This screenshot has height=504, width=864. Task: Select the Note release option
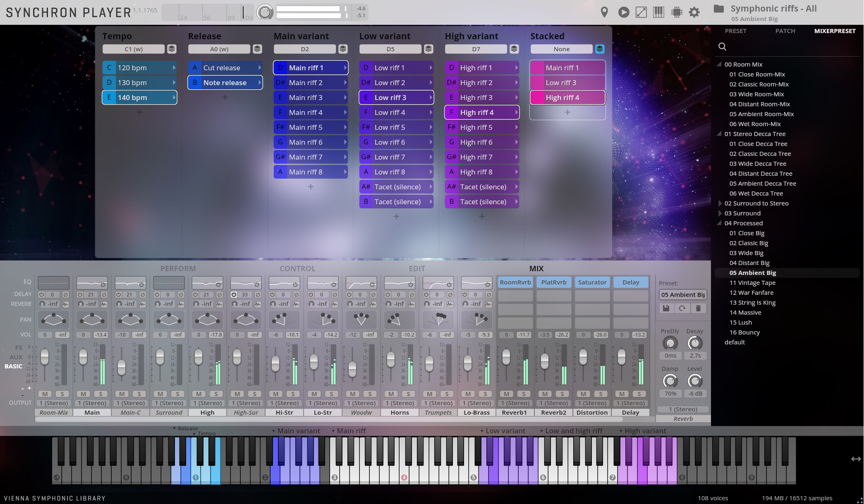point(225,83)
